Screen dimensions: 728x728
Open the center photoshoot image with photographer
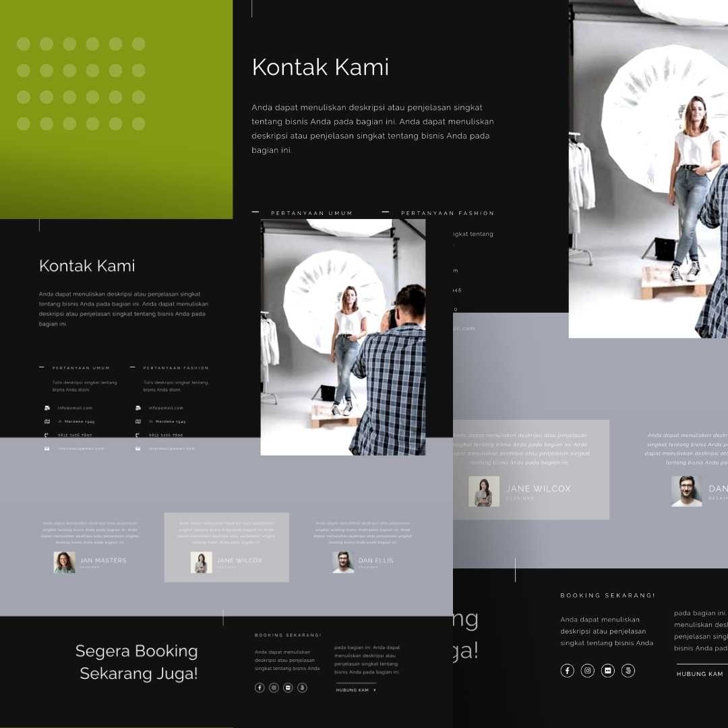pyautogui.click(x=343, y=337)
